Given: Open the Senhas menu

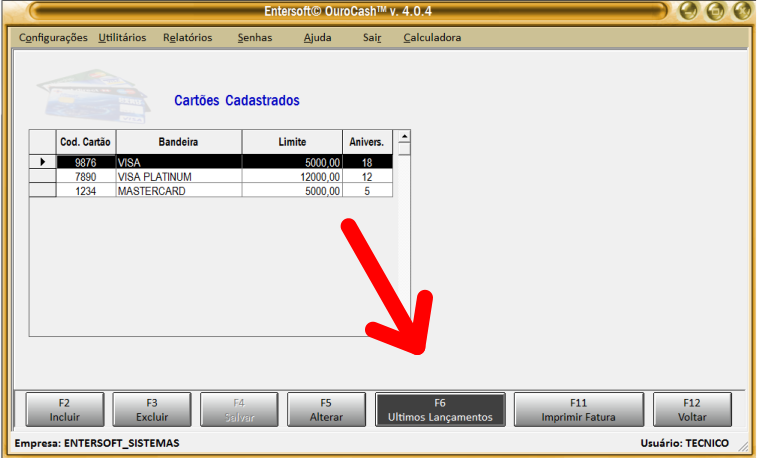Looking at the screenshot, I should (x=255, y=37).
